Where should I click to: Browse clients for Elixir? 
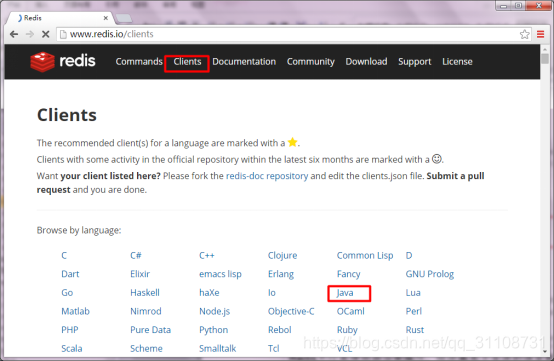[140, 274]
